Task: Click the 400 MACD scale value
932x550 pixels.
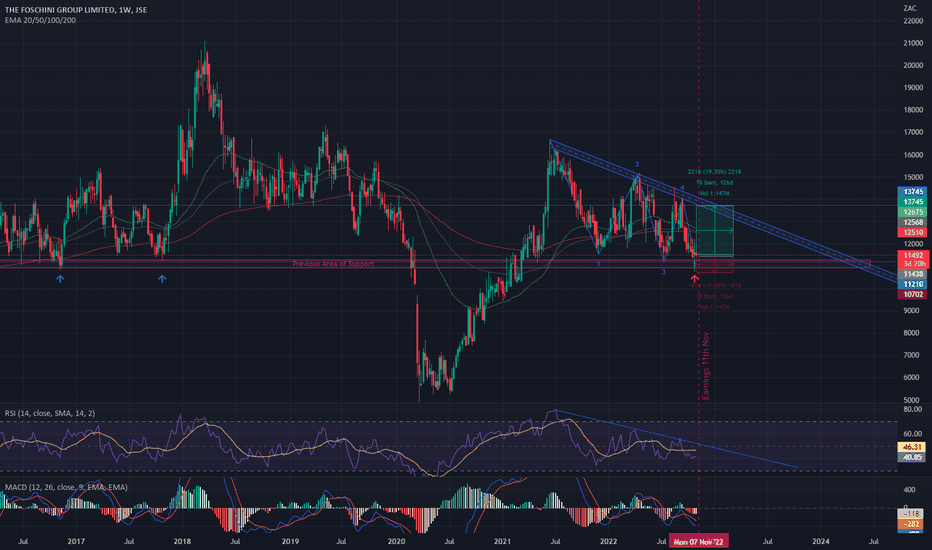Action: tap(909, 490)
